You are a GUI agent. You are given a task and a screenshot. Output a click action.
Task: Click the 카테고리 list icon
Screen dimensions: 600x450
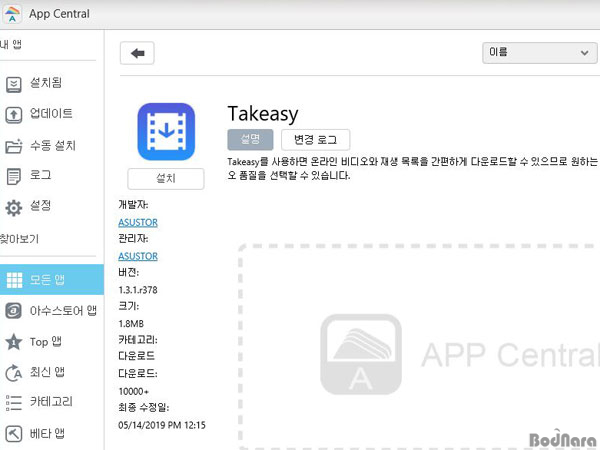tap(14, 403)
